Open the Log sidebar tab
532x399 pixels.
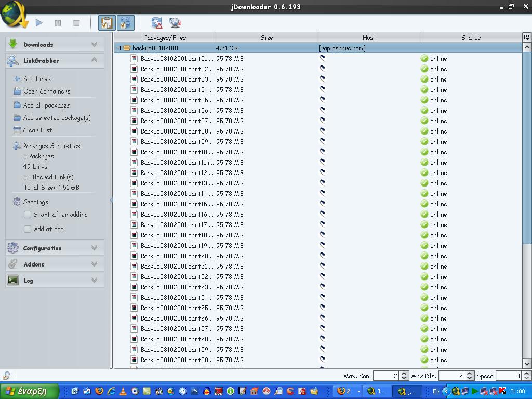(x=54, y=280)
